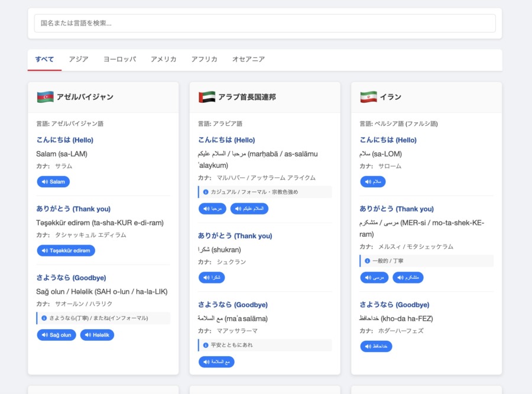
Task: Click カナ: マアッサラーマ reading
Action: pos(228,331)
